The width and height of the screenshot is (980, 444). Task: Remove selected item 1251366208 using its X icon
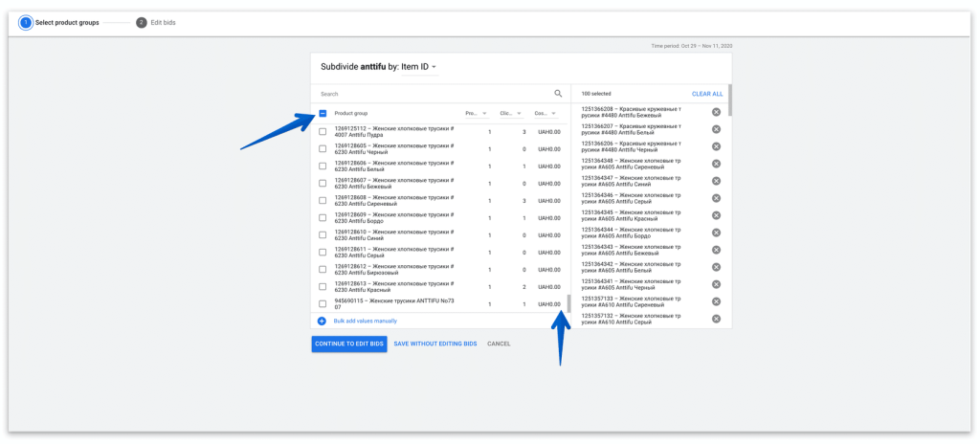click(x=716, y=113)
